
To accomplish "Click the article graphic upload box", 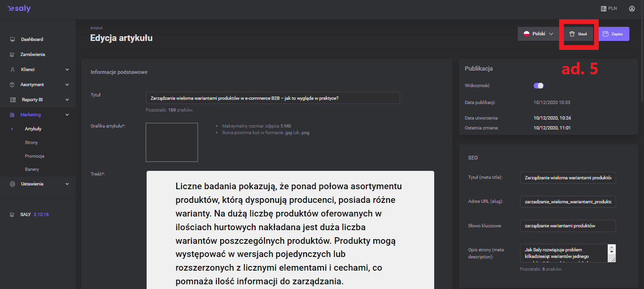I will [x=172, y=142].
